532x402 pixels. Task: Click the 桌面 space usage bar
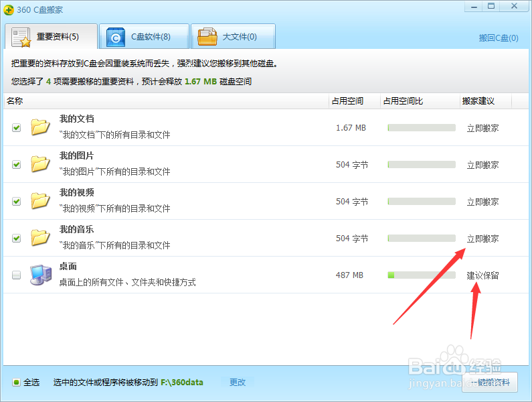pyautogui.click(x=422, y=275)
